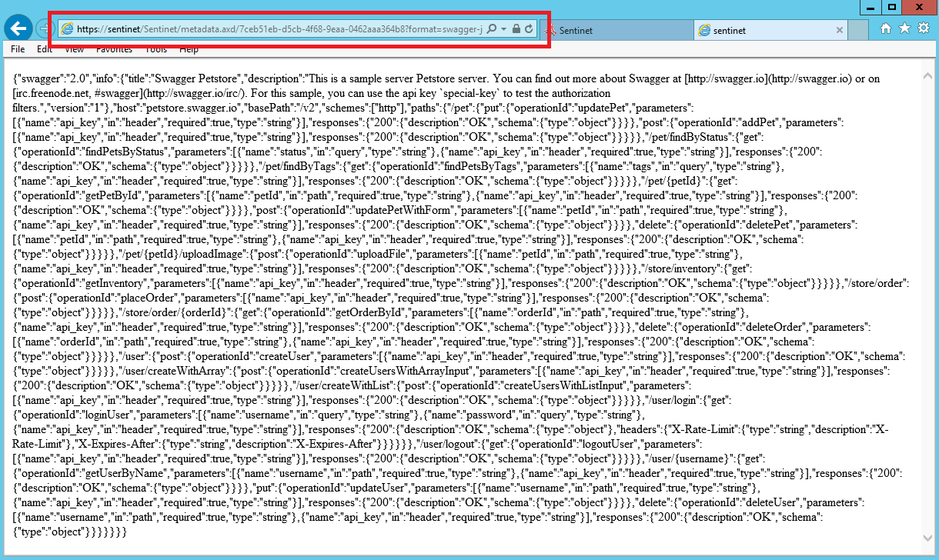
Task: Switch to the Sentinet tab with red icon
Action: [618, 30]
